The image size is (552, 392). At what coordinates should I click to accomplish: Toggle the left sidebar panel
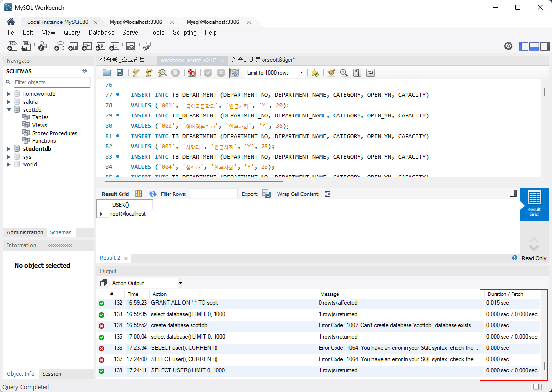[524, 46]
